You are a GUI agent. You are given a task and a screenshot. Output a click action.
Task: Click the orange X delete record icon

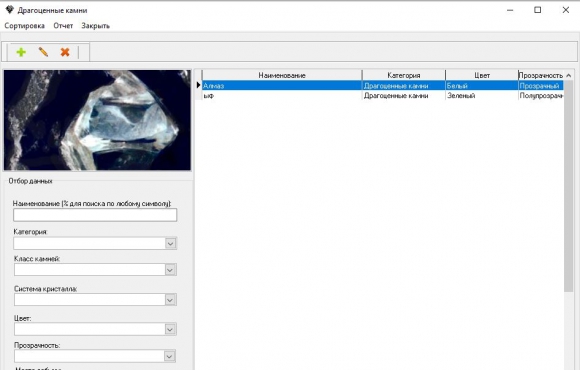[x=65, y=52]
